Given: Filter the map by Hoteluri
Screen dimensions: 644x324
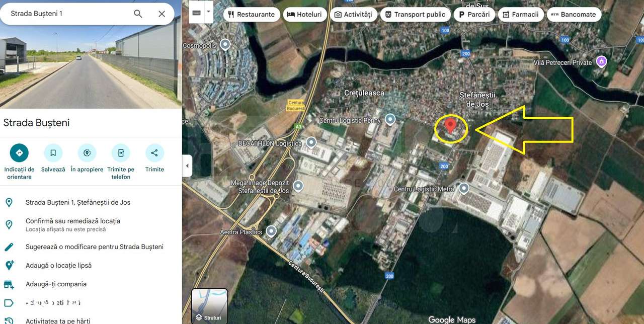Looking at the screenshot, I should pyautogui.click(x=304, y=15).
